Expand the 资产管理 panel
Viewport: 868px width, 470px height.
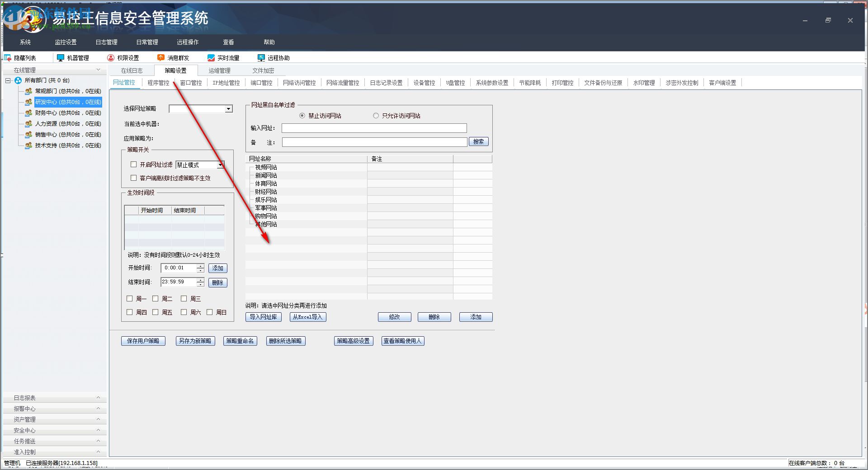(x=99, y=419)
